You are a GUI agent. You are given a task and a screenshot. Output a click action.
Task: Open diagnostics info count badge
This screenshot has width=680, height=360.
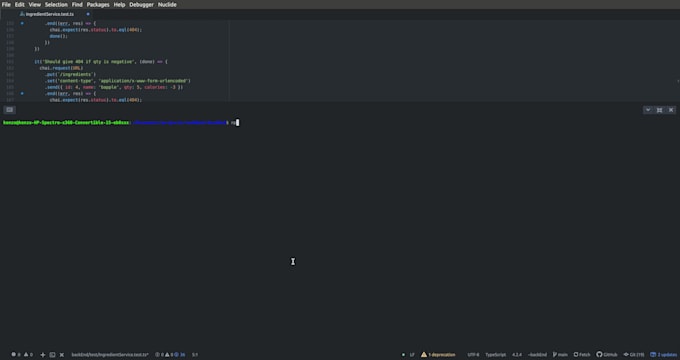180,355
